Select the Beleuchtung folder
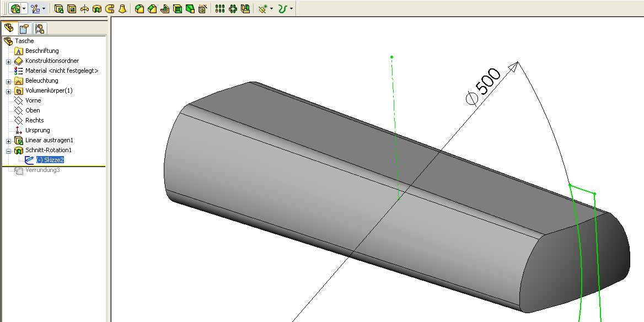Screen dimensions: 644x322 42,80
